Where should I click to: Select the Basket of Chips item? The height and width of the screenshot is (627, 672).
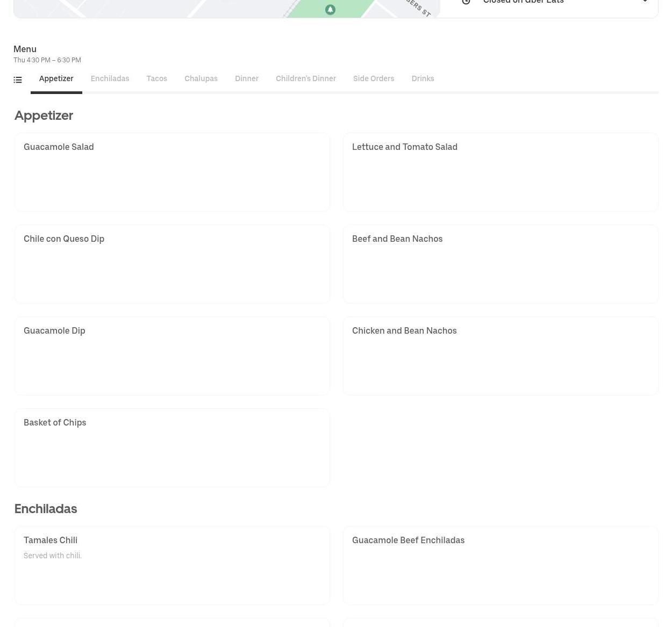(x=172, y=448)
